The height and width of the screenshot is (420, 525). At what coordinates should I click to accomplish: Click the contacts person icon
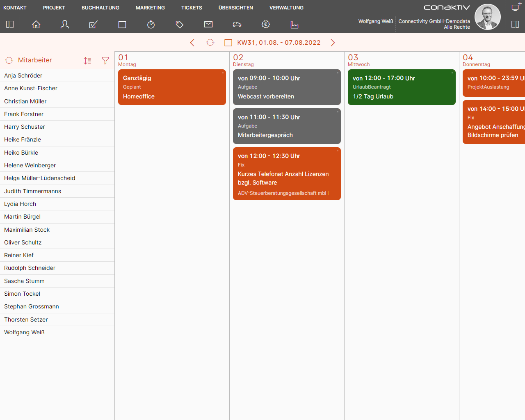65,25
